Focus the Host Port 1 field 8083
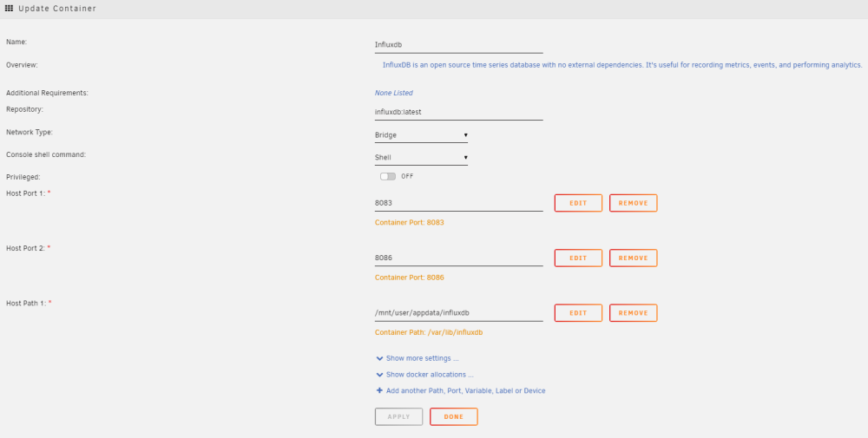The width and height of the screenshot is (868, 438). [459, 203]
